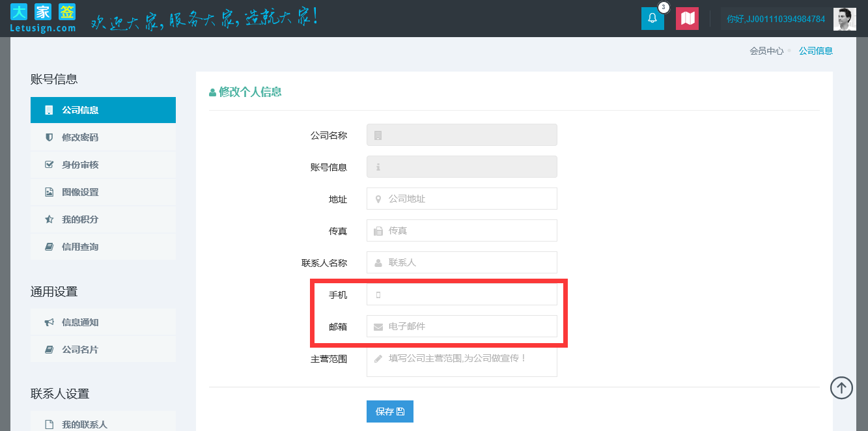
Task: Click the 大家签 Letusign.com logo
Action: (43, 18)
